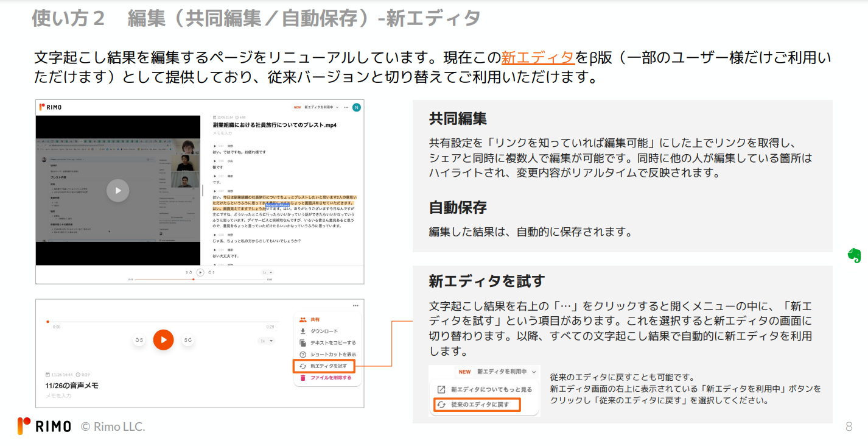Open the 1x speed dropdown under the video

266,272
